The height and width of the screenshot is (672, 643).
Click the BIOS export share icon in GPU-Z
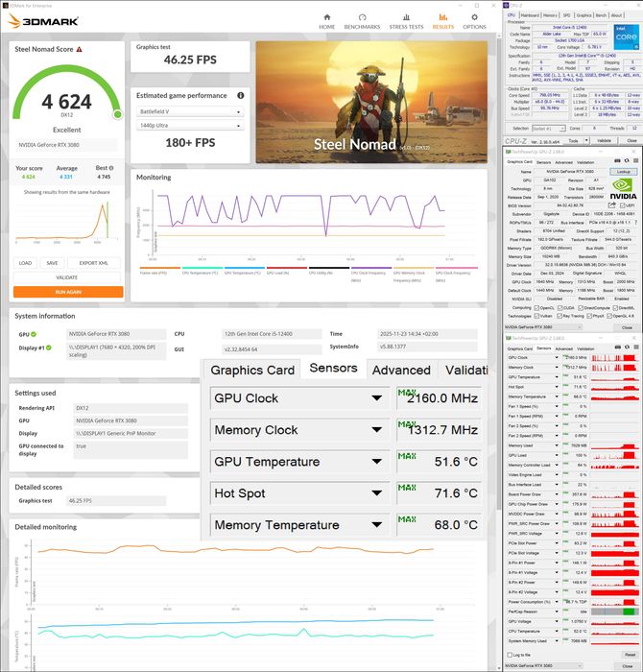611,205
